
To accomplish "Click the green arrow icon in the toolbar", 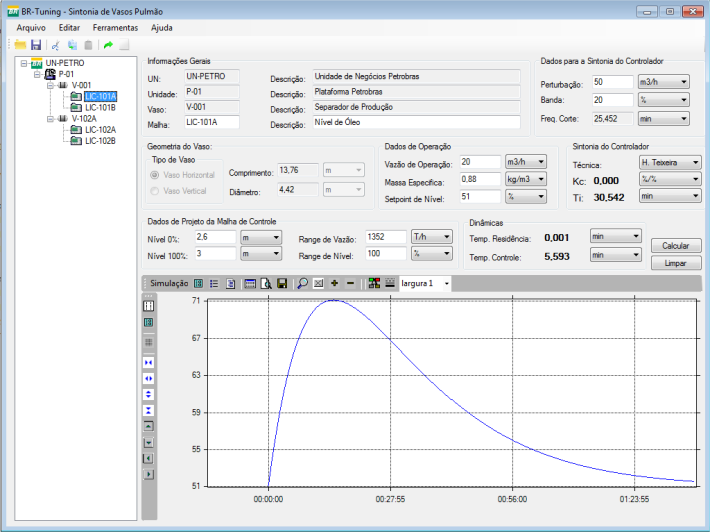I will coord(108,46).
